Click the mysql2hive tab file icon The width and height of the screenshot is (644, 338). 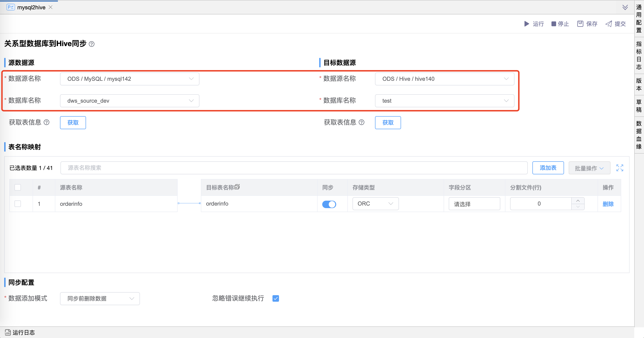point(10,7)
